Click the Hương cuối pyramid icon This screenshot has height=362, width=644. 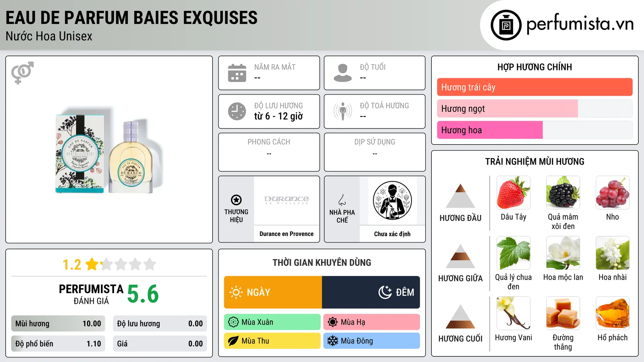click(x=460, y=316)
